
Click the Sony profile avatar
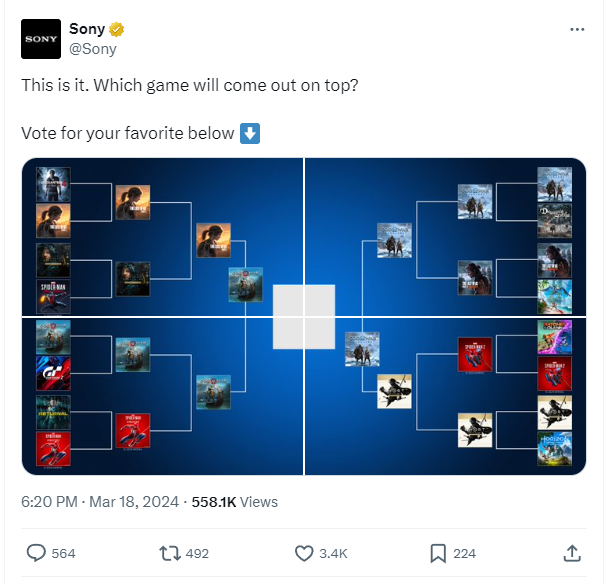41,39
